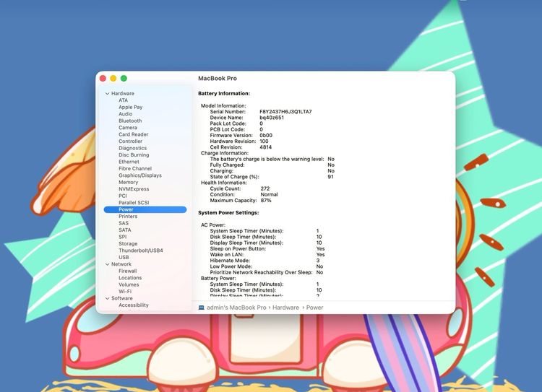Open the Bluetooth hardware entry
Viewport: 542px width, 392px height.
tap(130, 121)
